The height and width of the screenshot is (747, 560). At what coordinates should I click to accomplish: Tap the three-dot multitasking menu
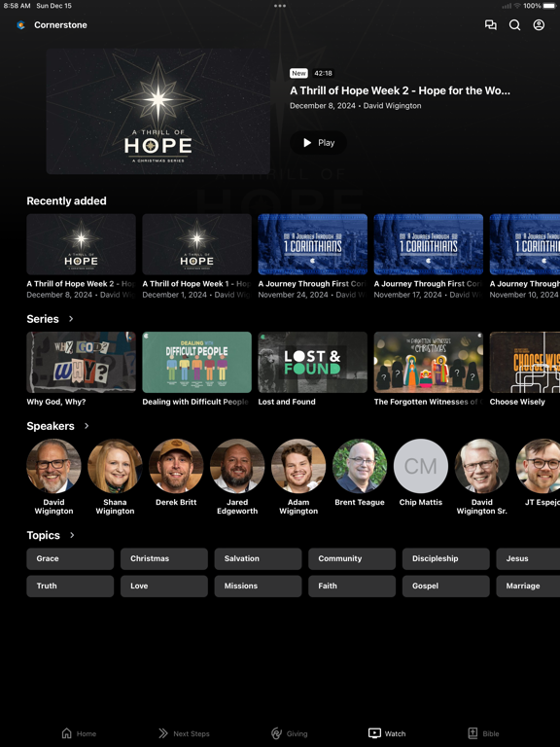[x=280, y=6]
